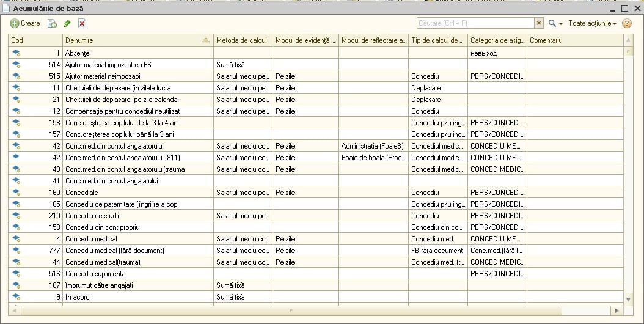
Task: Click the row icon for code 43
Action: coord(16,169)
